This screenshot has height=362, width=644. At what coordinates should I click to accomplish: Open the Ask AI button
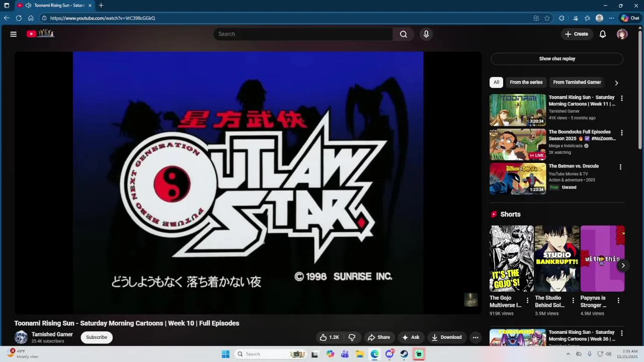(411, 337)
